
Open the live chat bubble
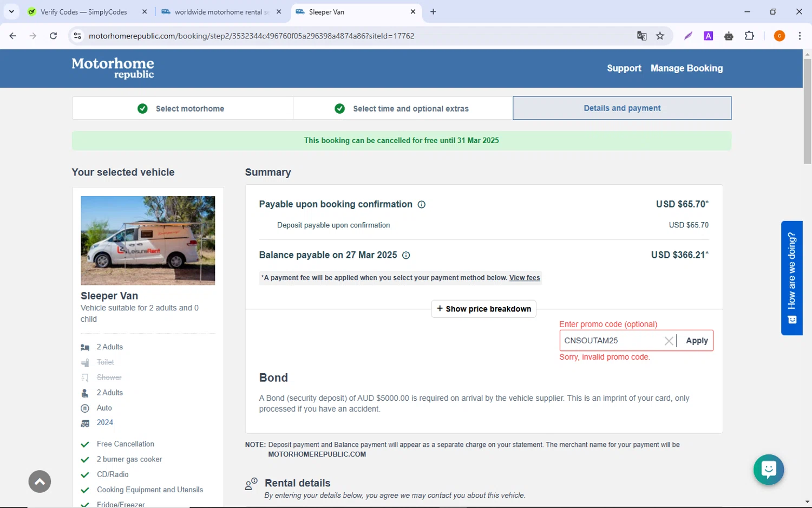tap(769, 470)
